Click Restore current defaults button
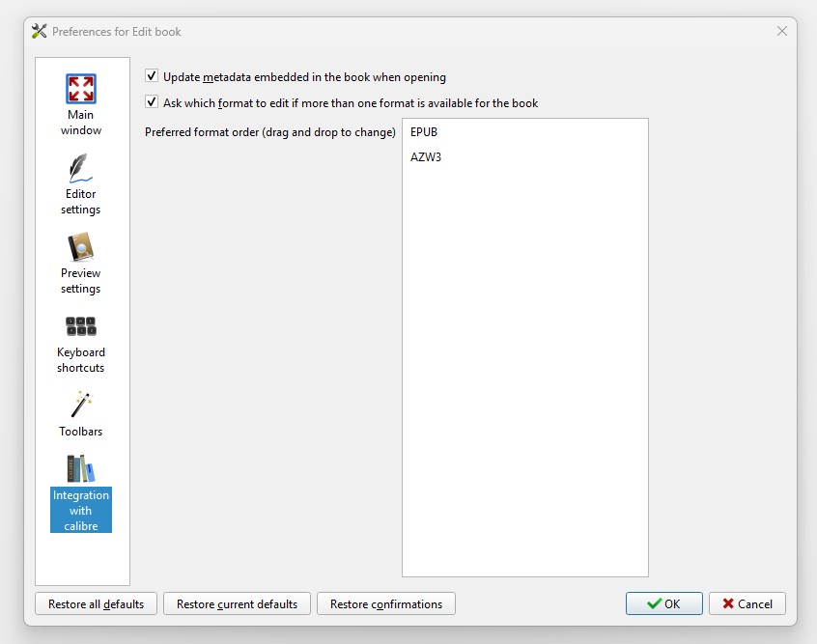817x644 pixels. pos(237,604)
